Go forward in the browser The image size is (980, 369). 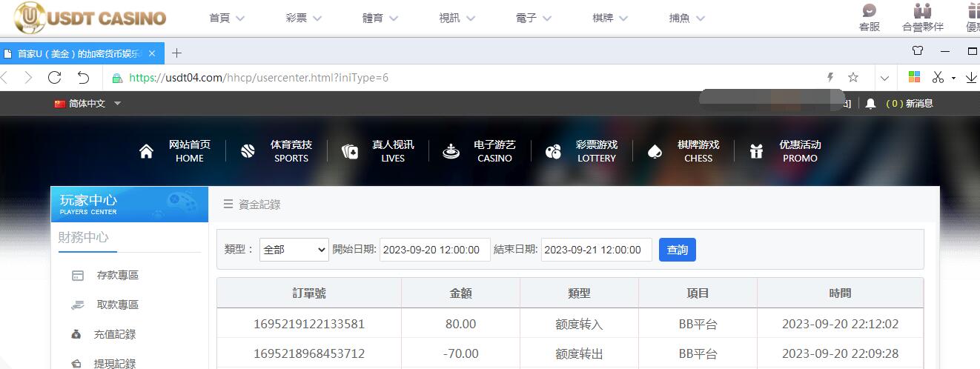(x=28, y=78)
